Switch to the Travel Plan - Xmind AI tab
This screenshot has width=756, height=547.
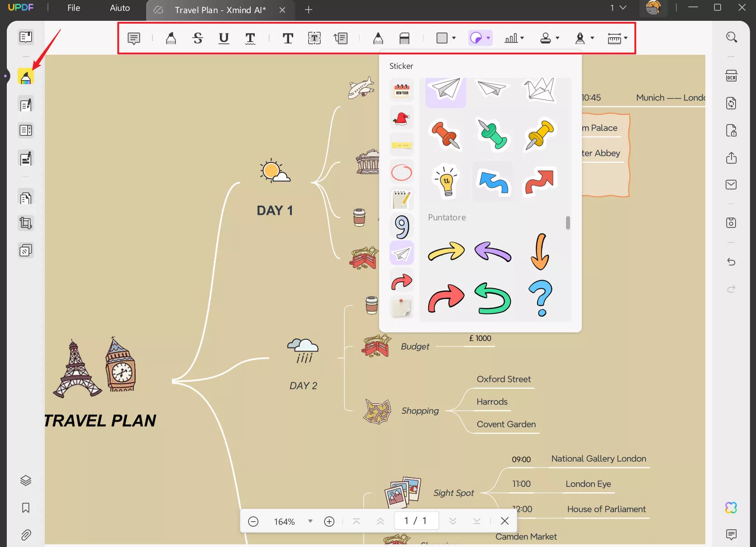(220, 10)
